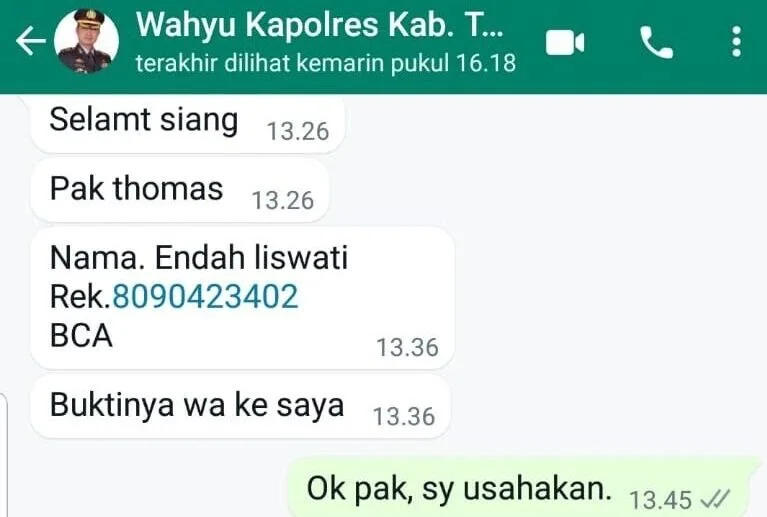The image size is (767, 517).
Task: Open contact info for Wahyu Kapolres Kab.
Action: click(319, 24)
